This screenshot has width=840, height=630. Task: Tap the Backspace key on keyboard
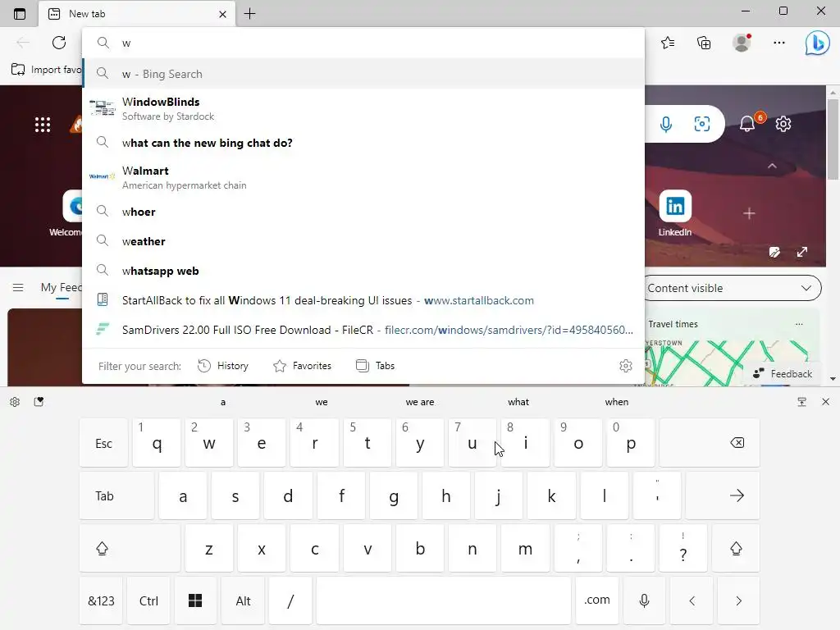pyautogui.click(x=710, y=443)
